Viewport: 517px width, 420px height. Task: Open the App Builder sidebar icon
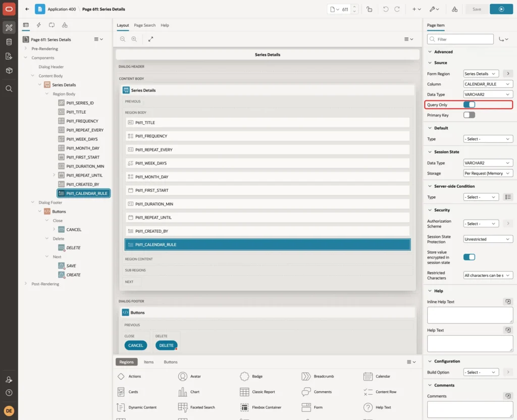pos(9,28)
